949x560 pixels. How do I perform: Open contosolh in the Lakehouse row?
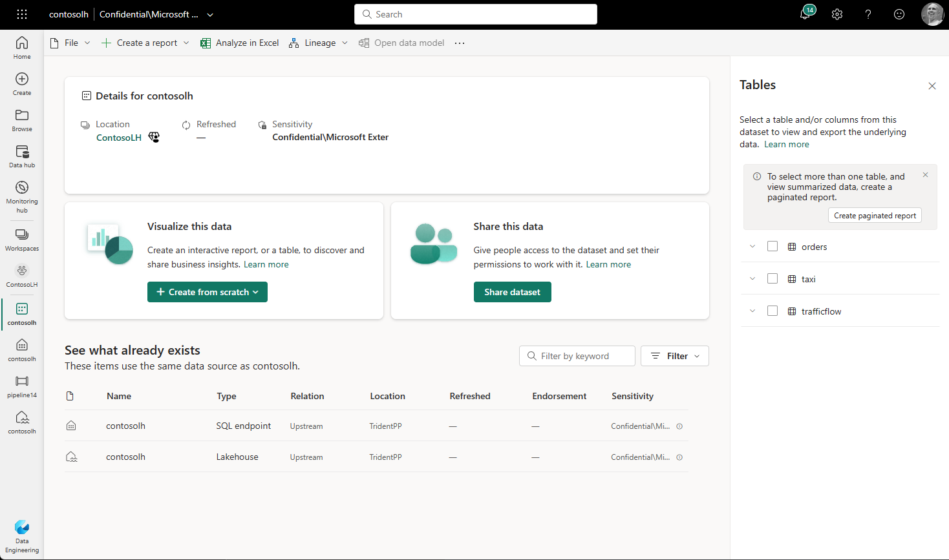125,457
